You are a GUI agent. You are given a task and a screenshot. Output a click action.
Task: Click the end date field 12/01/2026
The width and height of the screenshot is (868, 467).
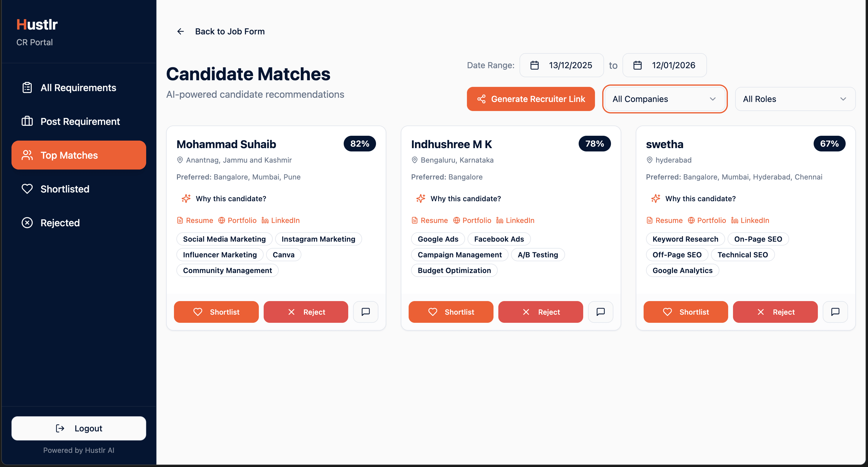(673, 65)
